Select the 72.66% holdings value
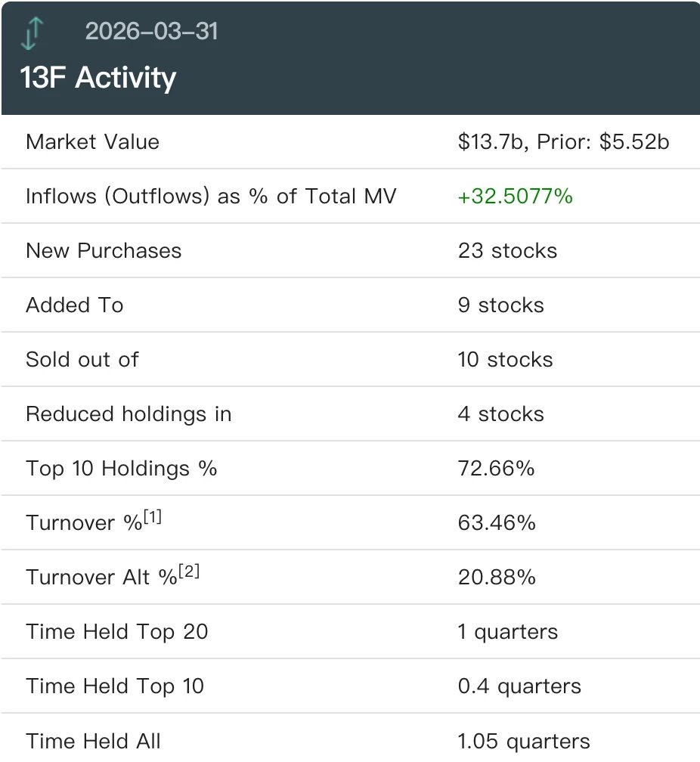Screen dimensions: 700x762 (x=496, y=469)
